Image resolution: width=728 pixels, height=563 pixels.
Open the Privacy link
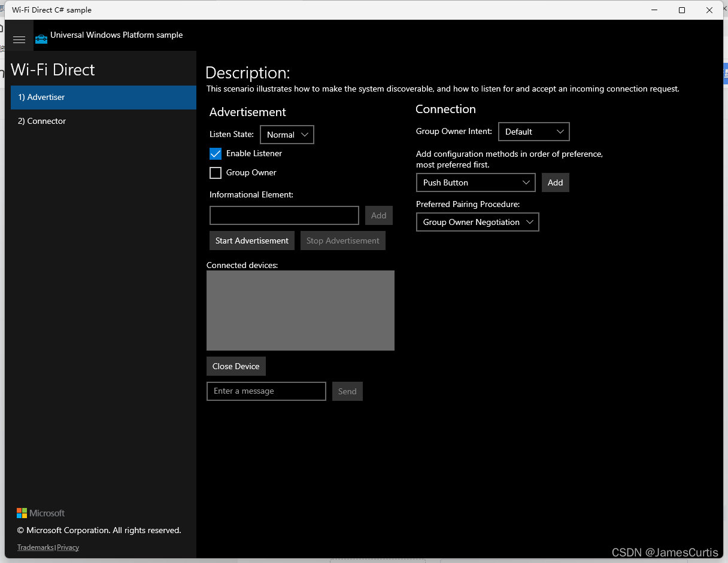coord(68,547)
